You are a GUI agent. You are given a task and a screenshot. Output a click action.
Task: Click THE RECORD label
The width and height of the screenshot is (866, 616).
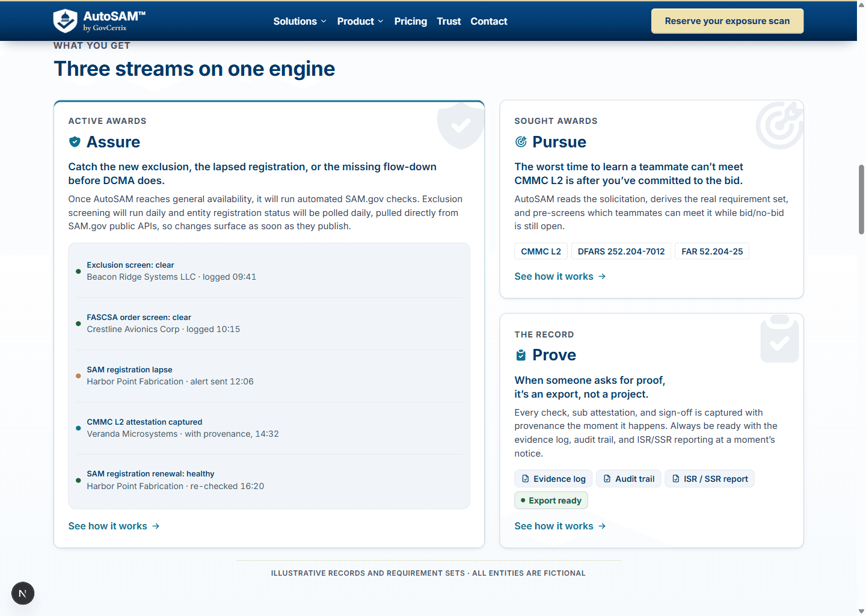(544, 334)
